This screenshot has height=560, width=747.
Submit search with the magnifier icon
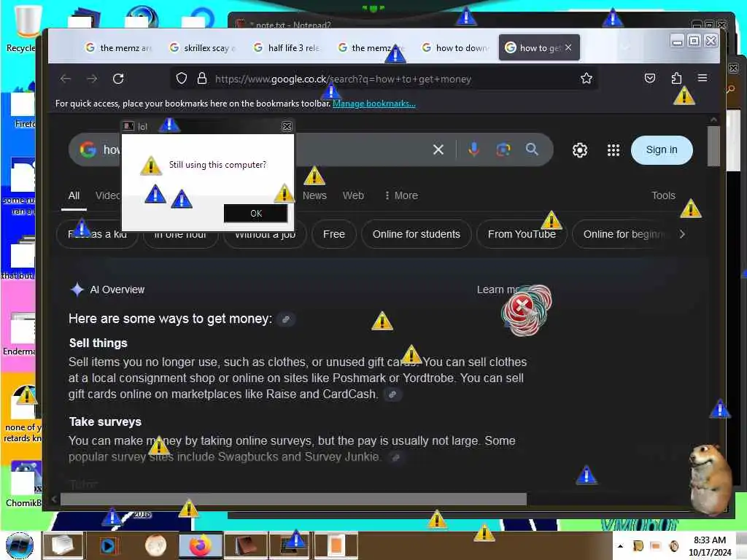pyautogui.click(x=532, y=149)
